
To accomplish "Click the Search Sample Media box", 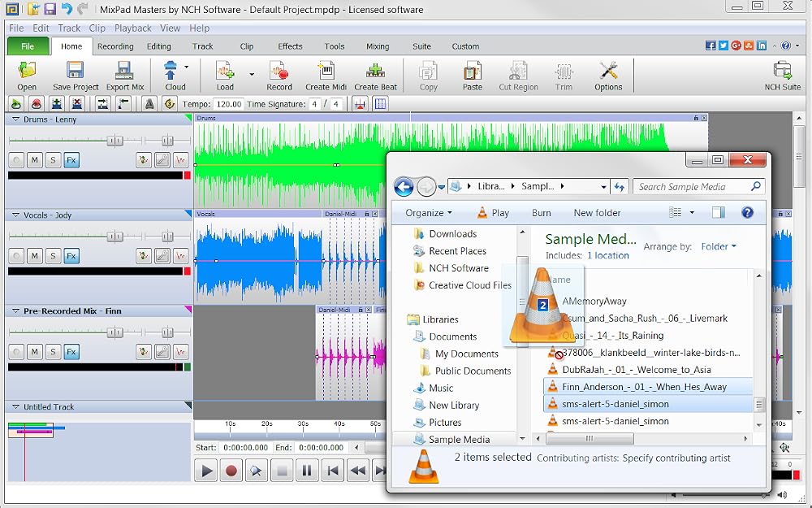I will coord(698,187).
